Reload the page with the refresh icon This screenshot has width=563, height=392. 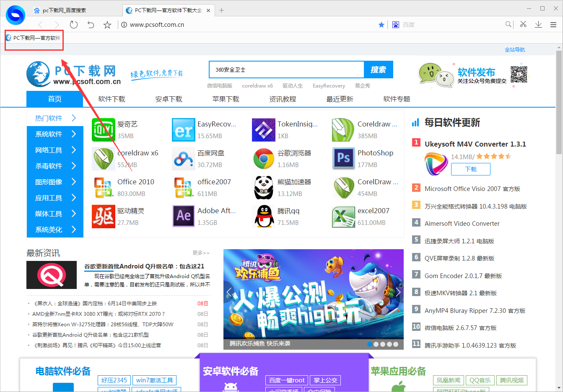[74, 25]
